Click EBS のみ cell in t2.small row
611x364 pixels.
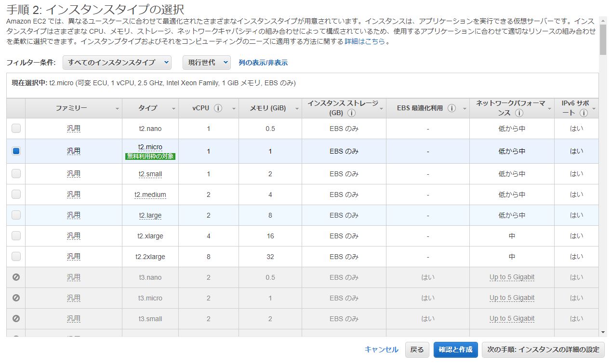344,174
